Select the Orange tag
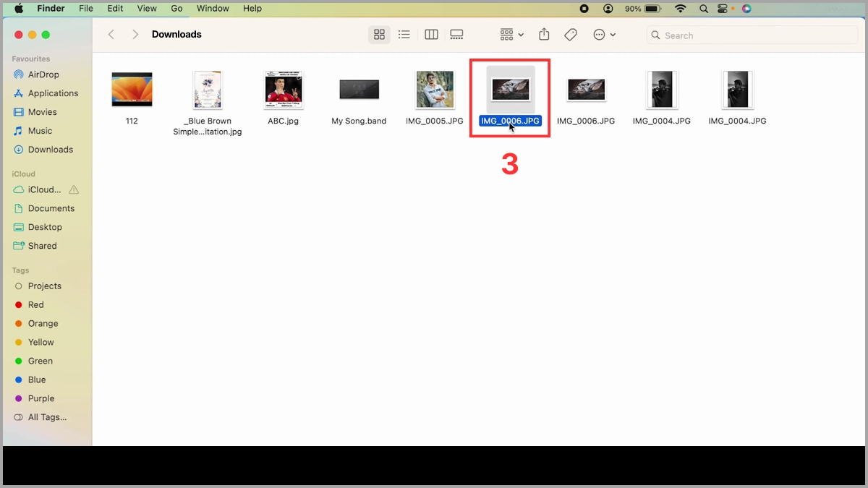 [43, 324]
